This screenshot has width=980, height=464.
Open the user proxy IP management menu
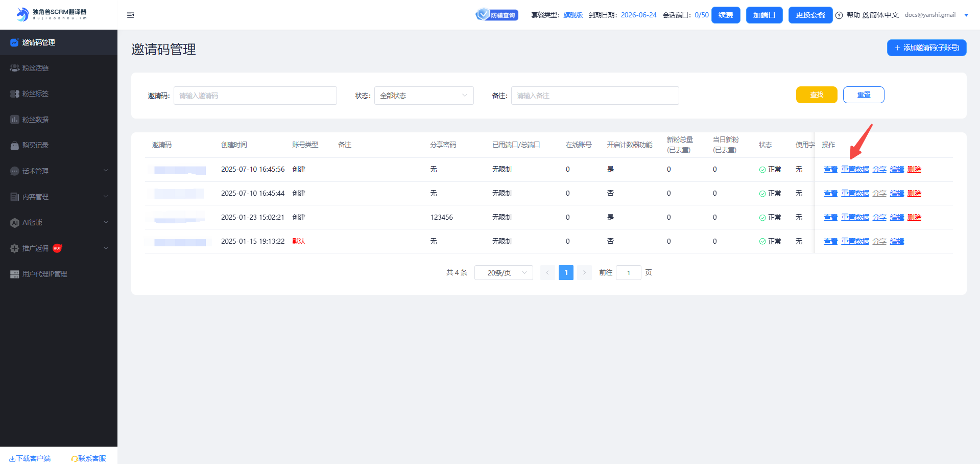point(44,274)
